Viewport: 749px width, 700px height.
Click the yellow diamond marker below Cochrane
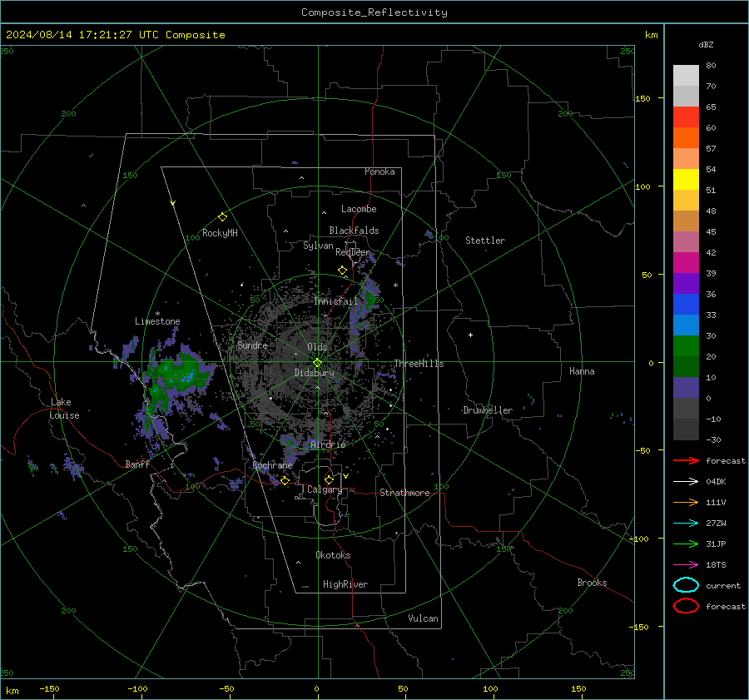(x=285, y=481)
